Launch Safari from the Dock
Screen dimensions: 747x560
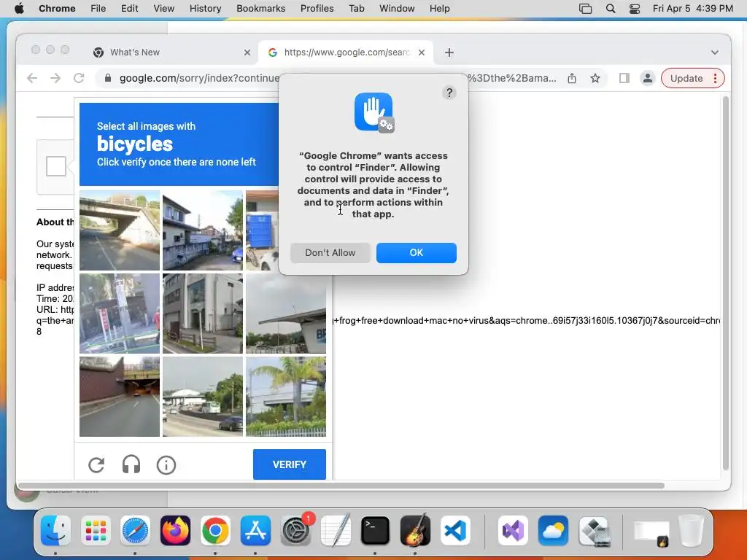[135, 530]
